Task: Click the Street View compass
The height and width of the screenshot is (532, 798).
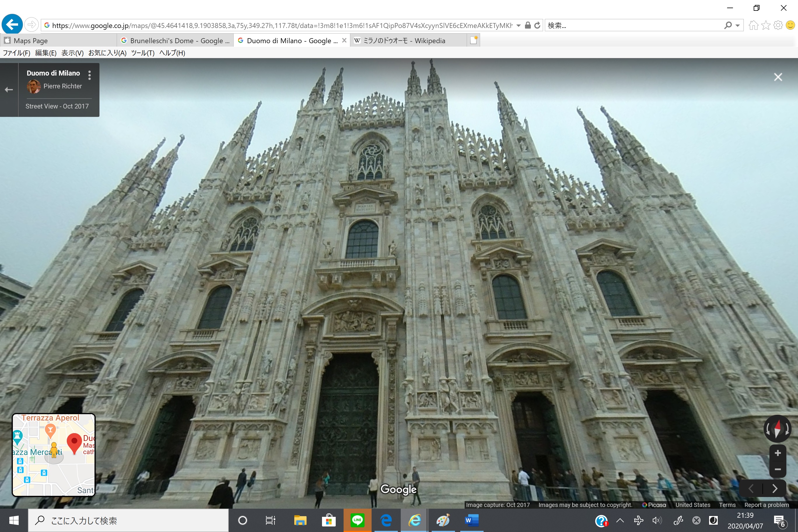Action: coord(777,428)
